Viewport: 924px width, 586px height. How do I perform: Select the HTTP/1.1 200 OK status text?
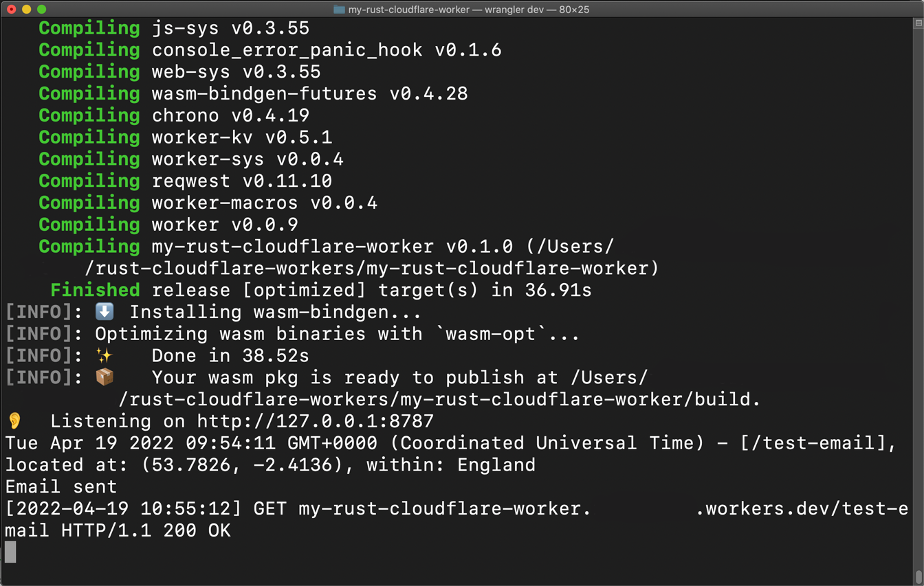[146, 530]
